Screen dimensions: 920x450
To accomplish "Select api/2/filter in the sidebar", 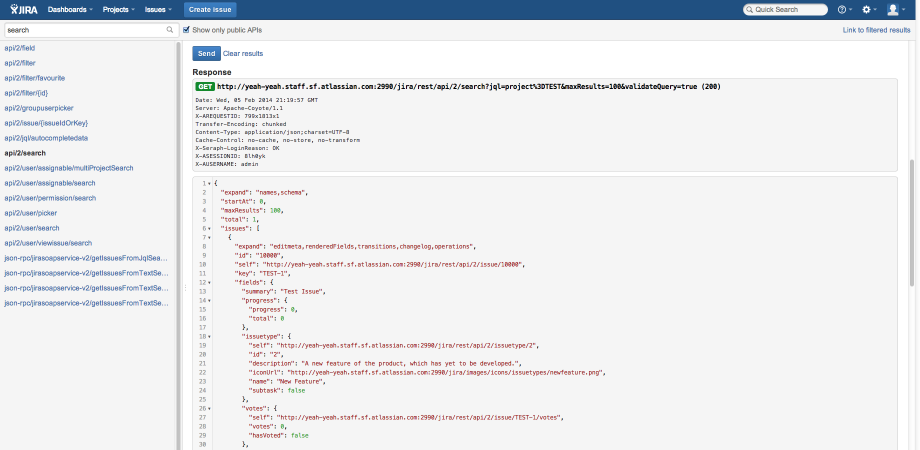I will tap(21, 63).
